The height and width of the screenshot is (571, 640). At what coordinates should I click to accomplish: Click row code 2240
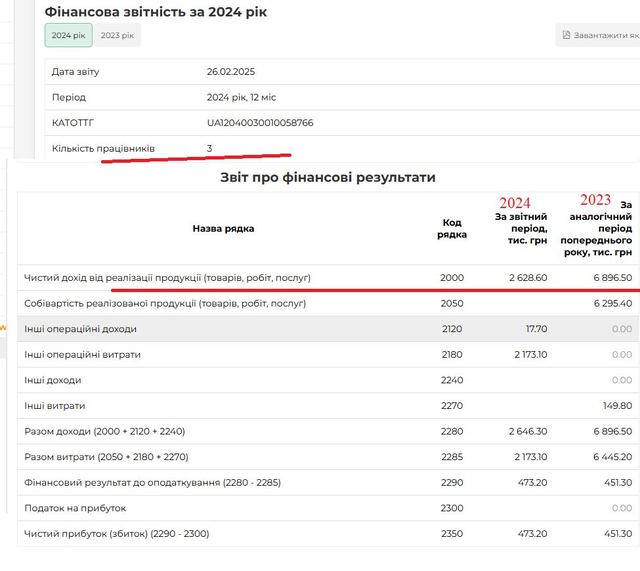tap(452, 380)
